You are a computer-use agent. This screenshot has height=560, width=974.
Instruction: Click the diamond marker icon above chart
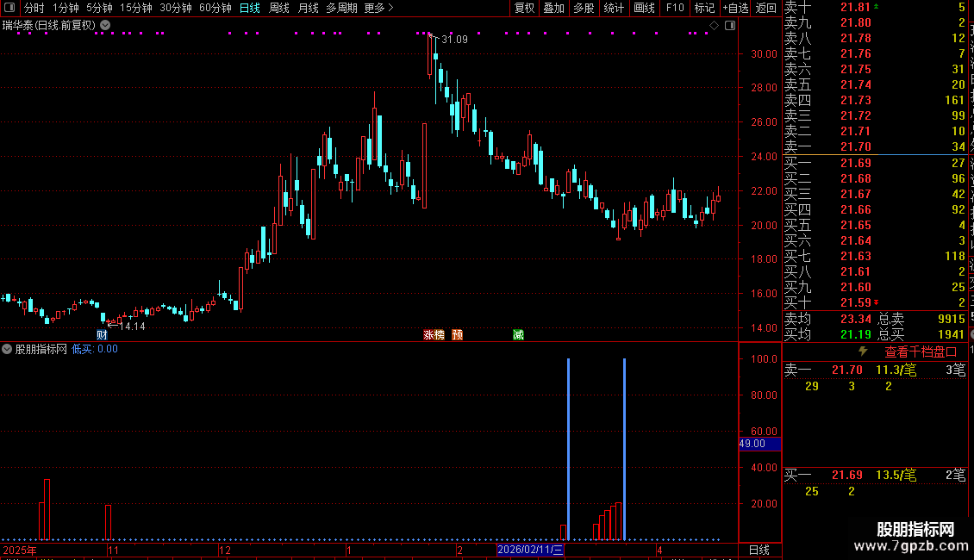click(715, 26)
